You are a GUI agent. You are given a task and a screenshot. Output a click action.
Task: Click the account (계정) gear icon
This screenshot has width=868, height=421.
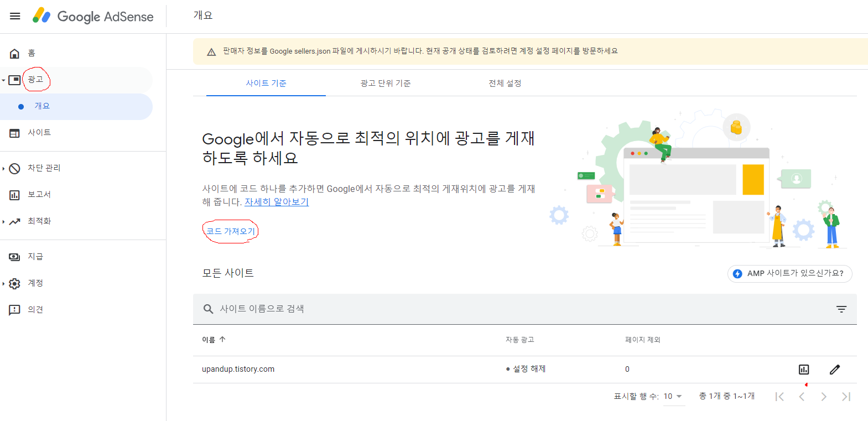point(15,283)
